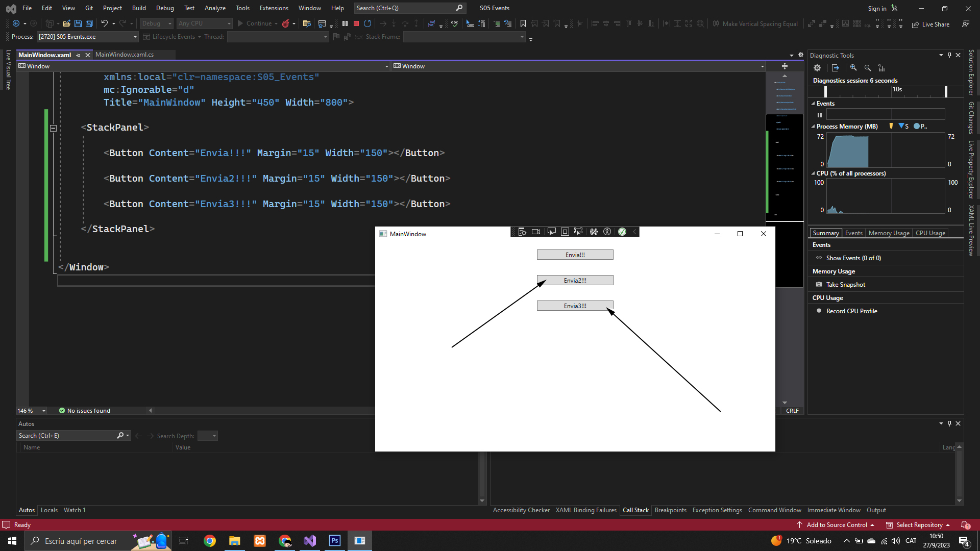980x551 pixels.
Task: Collapse the StackPanel code block
Action: [53, 128]
